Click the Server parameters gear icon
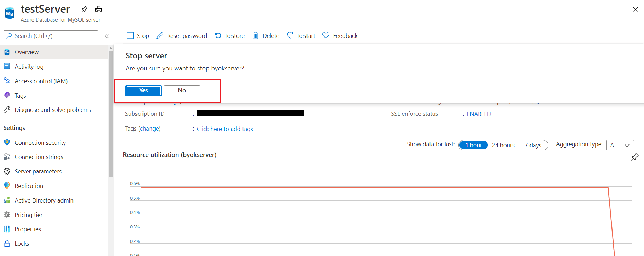Screen dimensions: 644x256 pos(7,171)
